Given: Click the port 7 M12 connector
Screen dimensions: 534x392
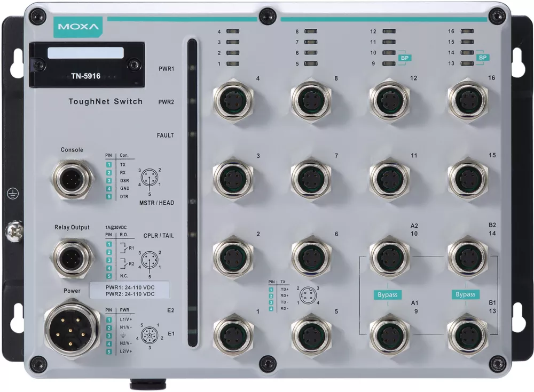Looking at the screenshot, I should (311, 178).
